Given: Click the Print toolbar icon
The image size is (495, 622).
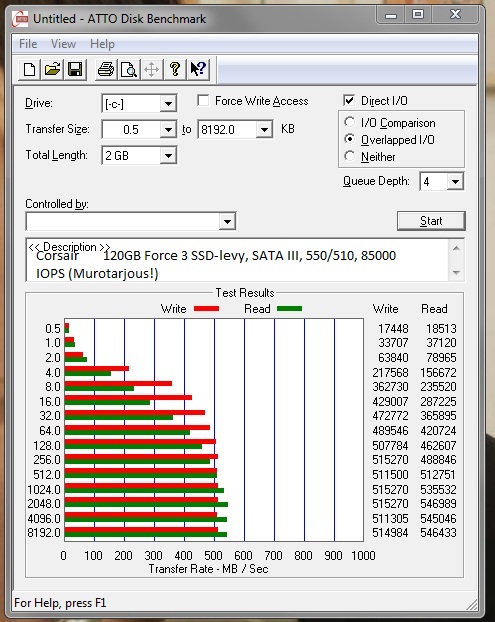Looking at the screenshot, I should tap(106, 70).
